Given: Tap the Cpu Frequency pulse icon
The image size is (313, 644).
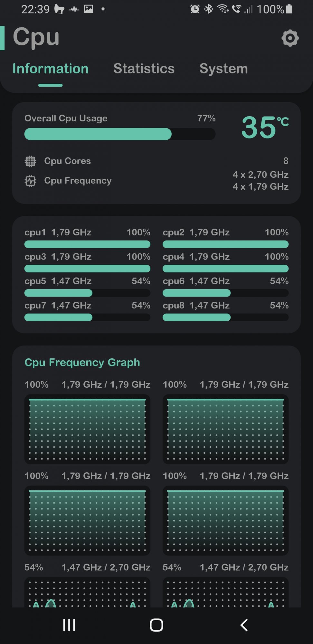Looking at the screenshot, I should pos(31,181).
